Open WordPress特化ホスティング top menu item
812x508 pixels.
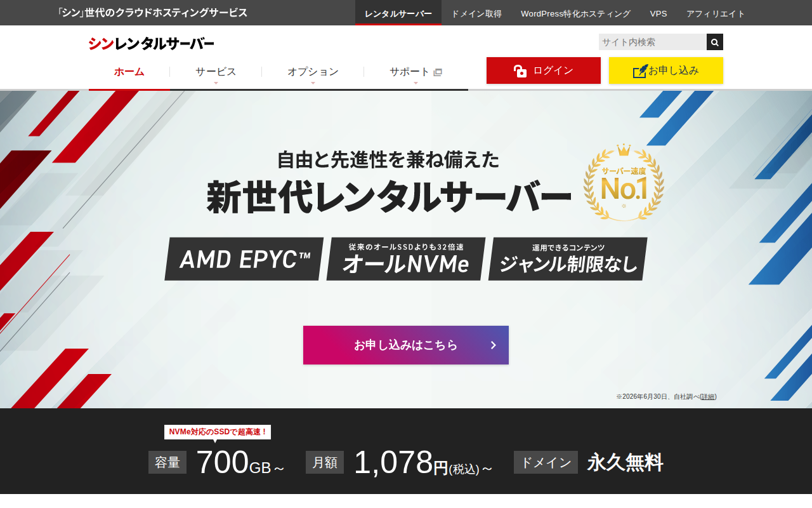point(575,13)
